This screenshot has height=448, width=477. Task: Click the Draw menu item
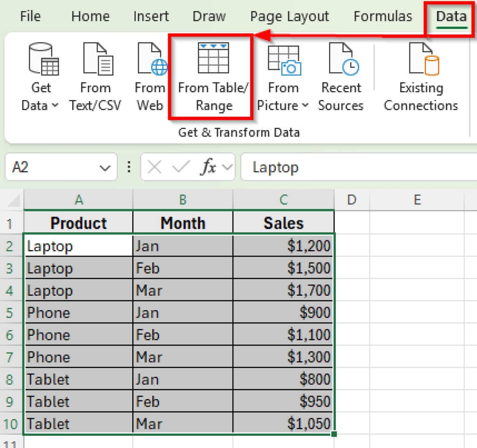point(209,16)
